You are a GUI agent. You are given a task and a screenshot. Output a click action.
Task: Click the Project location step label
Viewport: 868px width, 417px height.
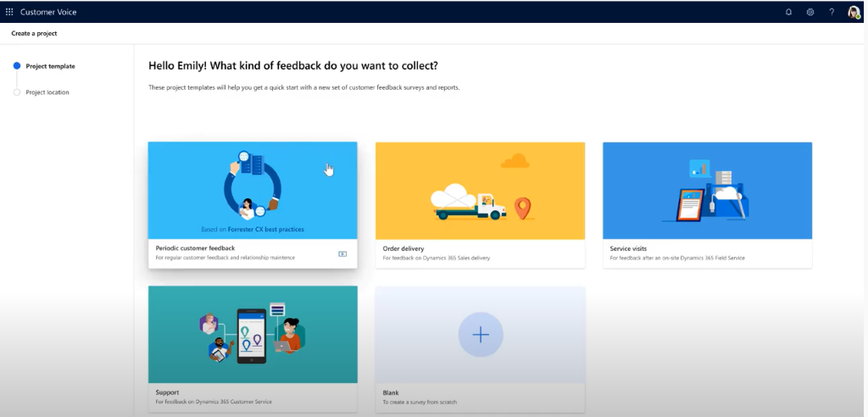(47, 92)
